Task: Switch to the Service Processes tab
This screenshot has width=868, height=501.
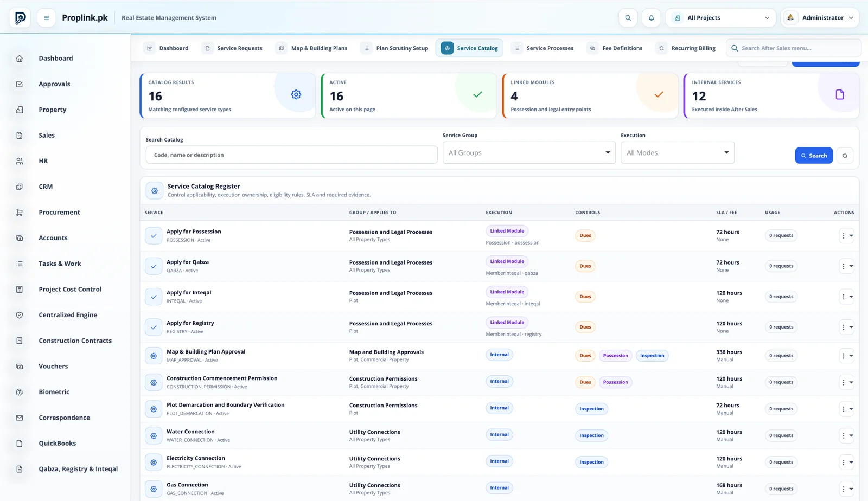Action: 543,48
